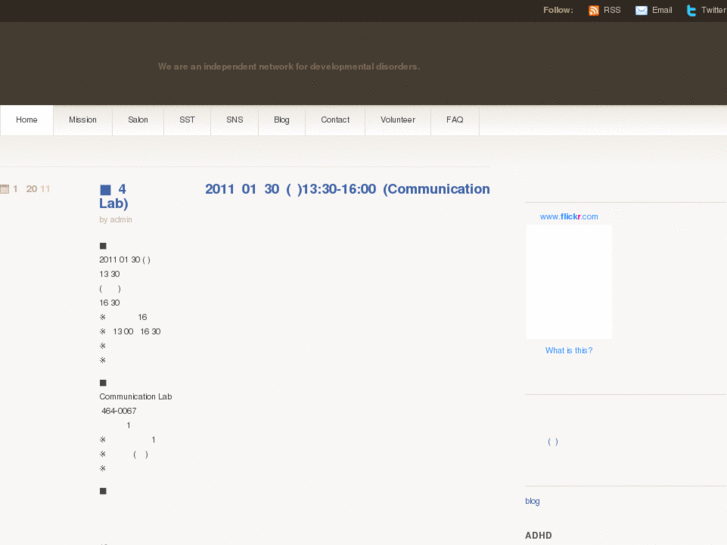Click the Email envelope icon
This screenshot has height=545, width=727.
(641, 10)
